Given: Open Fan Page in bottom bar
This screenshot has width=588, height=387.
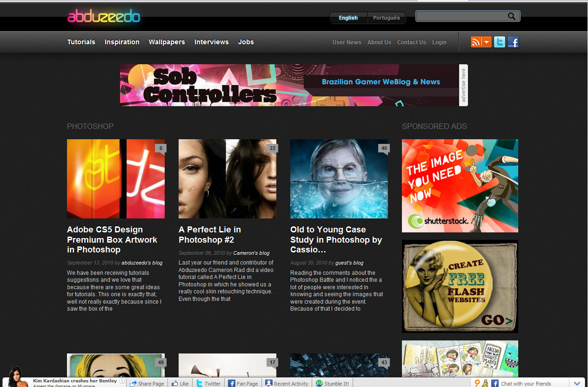Looking at the screenshot, I should [x=243, y=383].
